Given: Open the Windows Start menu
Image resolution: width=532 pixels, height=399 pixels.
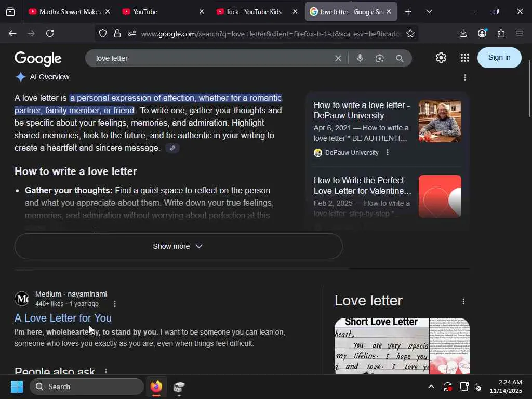Looking at the screenshot, I should (17, 387).
